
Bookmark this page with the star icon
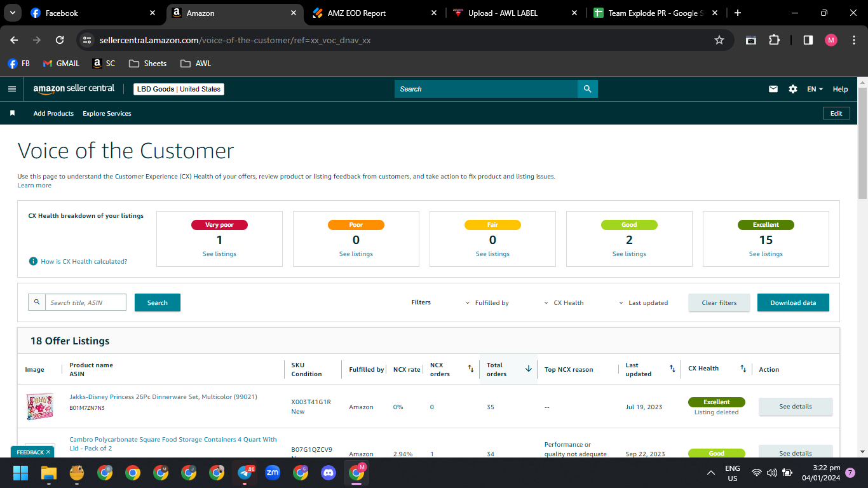coord(719,40)
